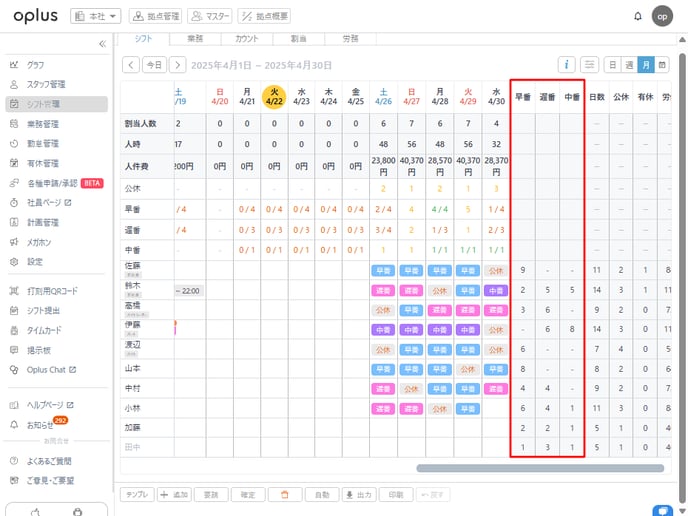Click the orange trash delete icon

pos(285,494)
